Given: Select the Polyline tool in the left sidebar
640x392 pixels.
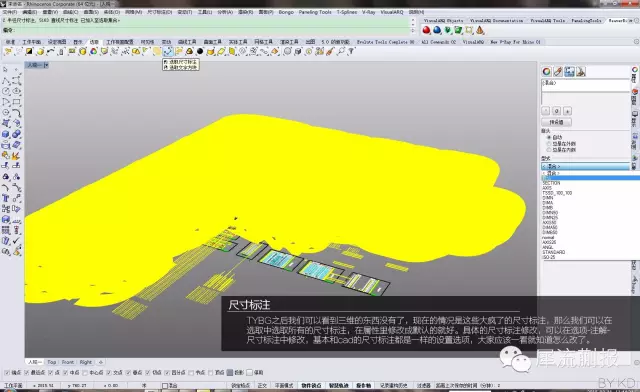Looking at the screenshot, I should 6,80.
